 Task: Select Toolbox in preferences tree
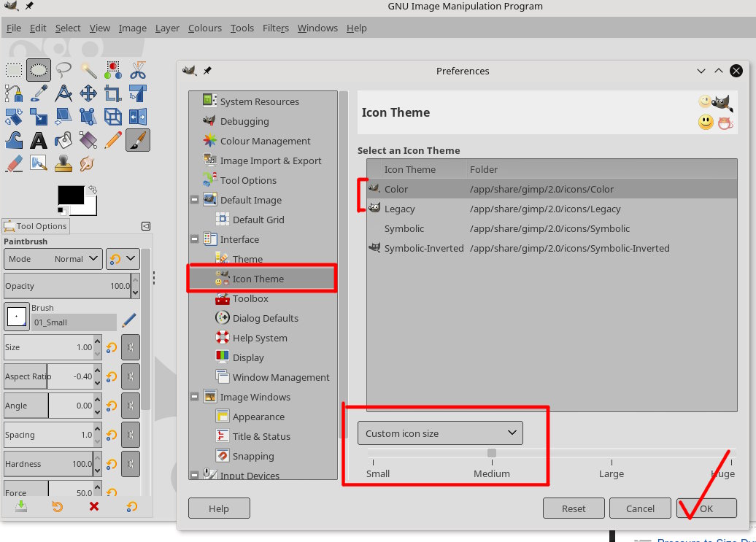pyautogui.click(x=250, y=298)
